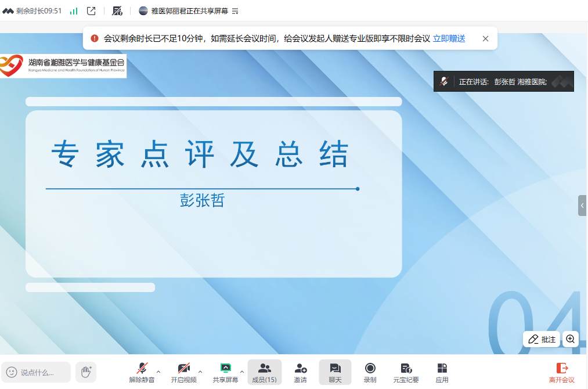Unmute microphone with 解除静音 button
This screenshot has width=588, height=389.
[x=142, y=372]
